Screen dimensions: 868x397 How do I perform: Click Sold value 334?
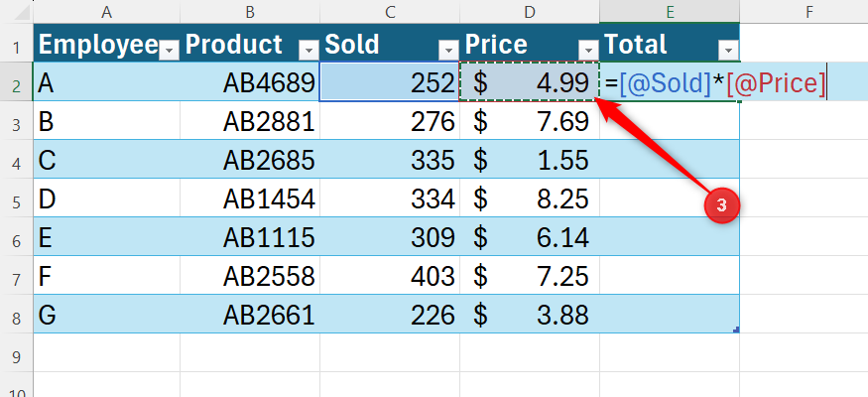point(390,198)
